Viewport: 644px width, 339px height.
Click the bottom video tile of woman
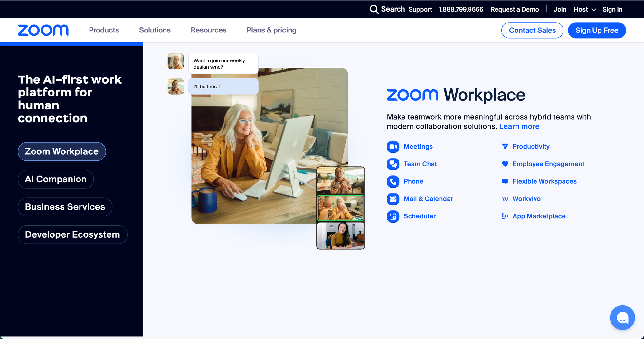340,235
